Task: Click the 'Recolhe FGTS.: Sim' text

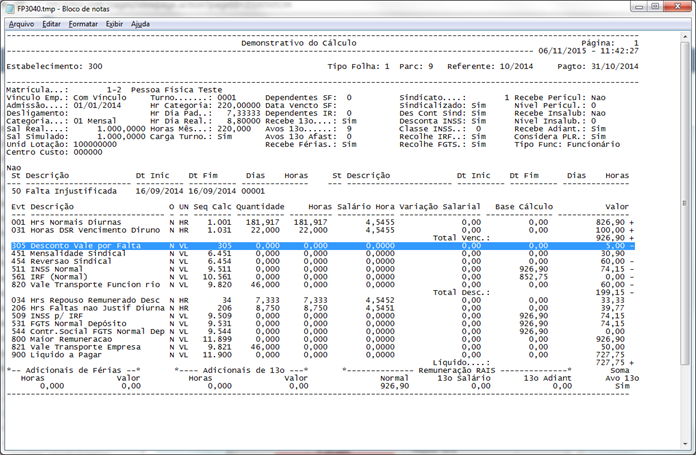Action: (x=443, y=144)
